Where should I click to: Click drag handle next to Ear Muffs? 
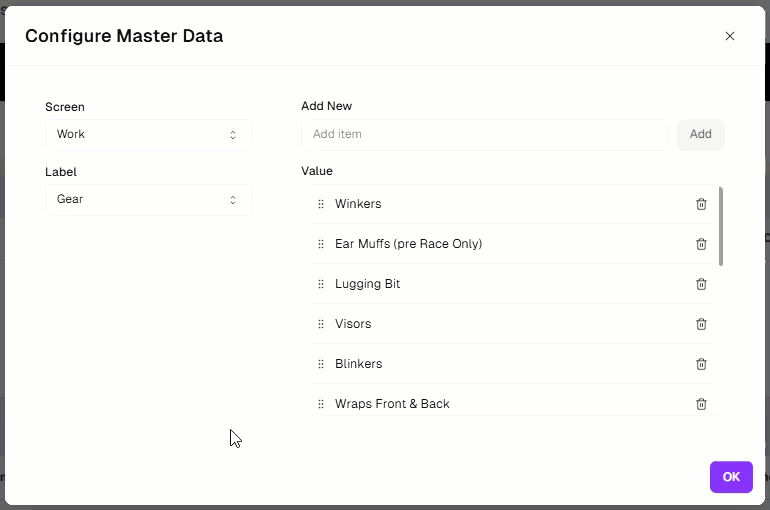coord(321,244)
